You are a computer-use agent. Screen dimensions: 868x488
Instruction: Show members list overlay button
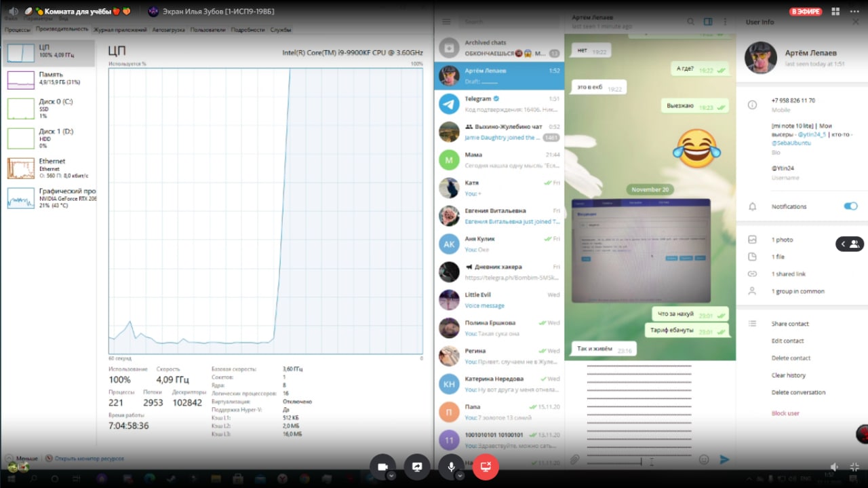pyautogui.click(x=850, y=244)
